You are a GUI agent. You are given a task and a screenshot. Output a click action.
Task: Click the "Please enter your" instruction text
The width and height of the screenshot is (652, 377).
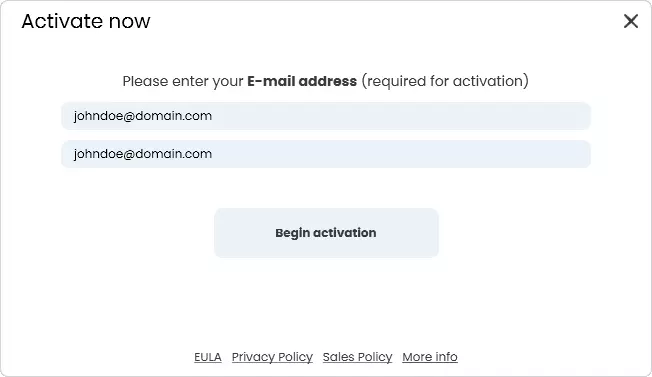[x=183, y=81]
